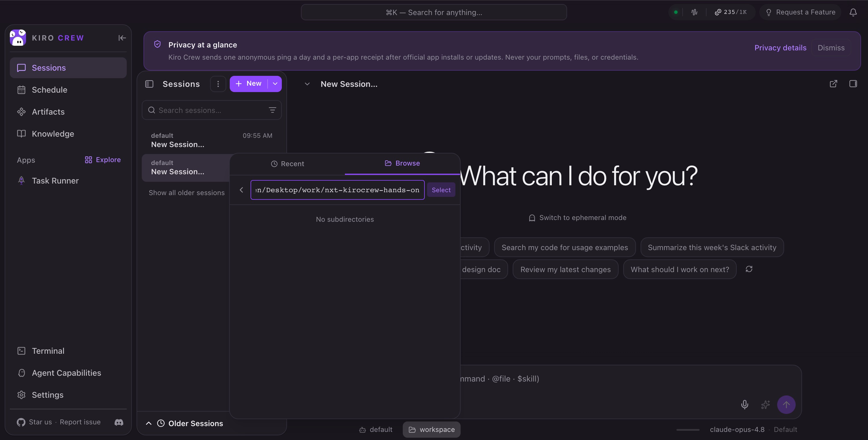Choose 'What should I work on next?' suggestion
Screen dimensions: 868x440
[x=680, y=269]
